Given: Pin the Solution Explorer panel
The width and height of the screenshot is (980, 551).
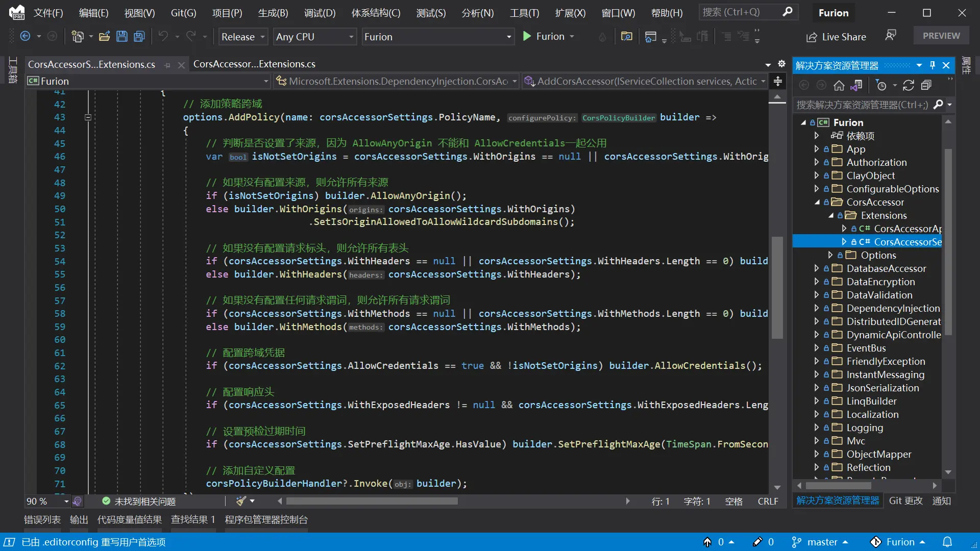Looking at the screenshot, I should pyautogui.click(x=933, y=65).
